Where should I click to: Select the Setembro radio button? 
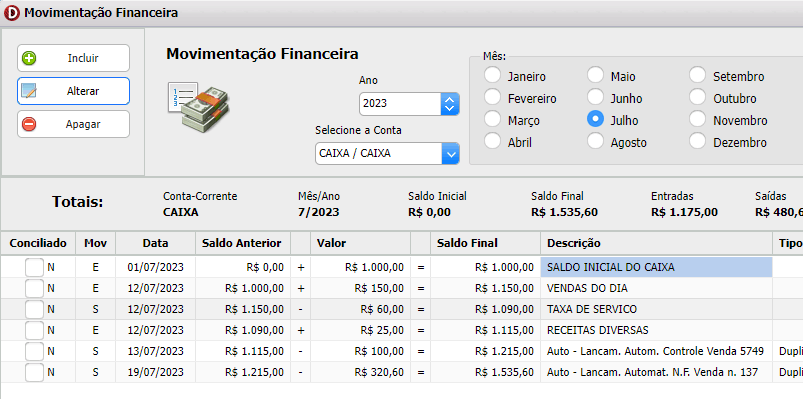coord(698,75)
